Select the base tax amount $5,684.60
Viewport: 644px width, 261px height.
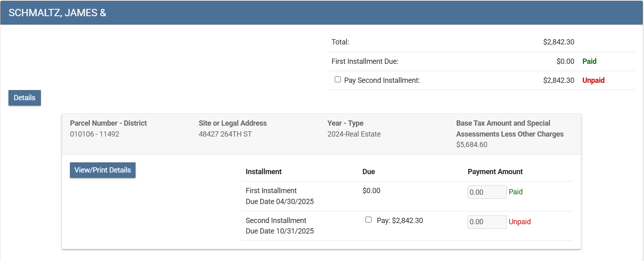click(472, 145)
